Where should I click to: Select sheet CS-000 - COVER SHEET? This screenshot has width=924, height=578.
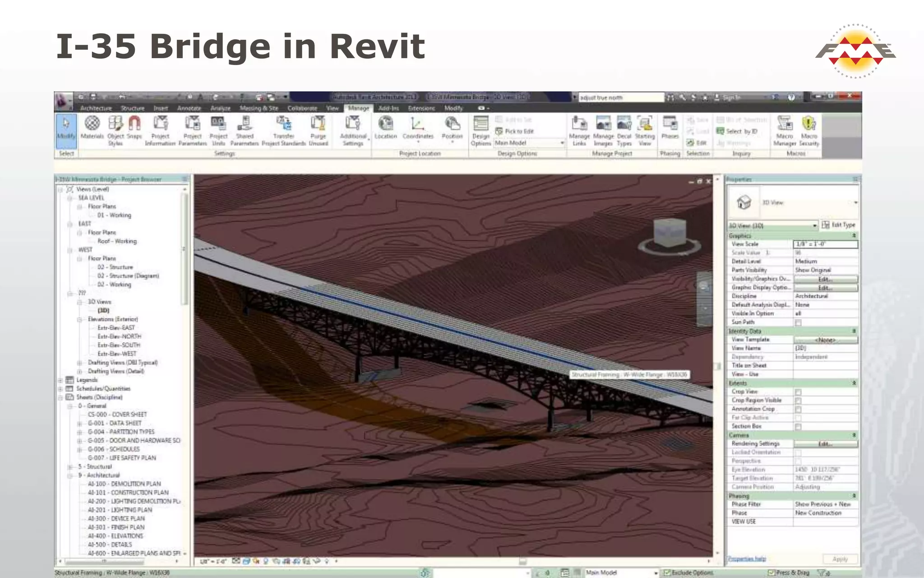tap(117, 415)
